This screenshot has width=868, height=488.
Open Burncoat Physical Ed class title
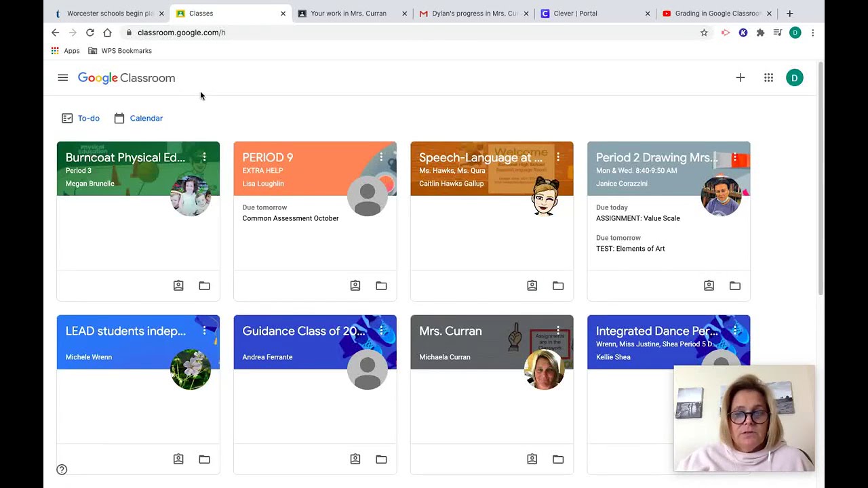tap(125, 157)
